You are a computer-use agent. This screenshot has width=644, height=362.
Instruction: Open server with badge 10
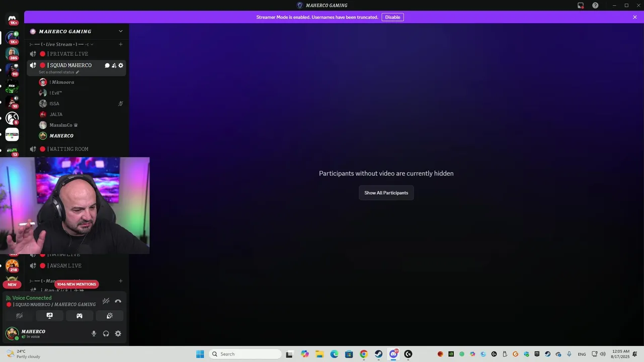12,102
